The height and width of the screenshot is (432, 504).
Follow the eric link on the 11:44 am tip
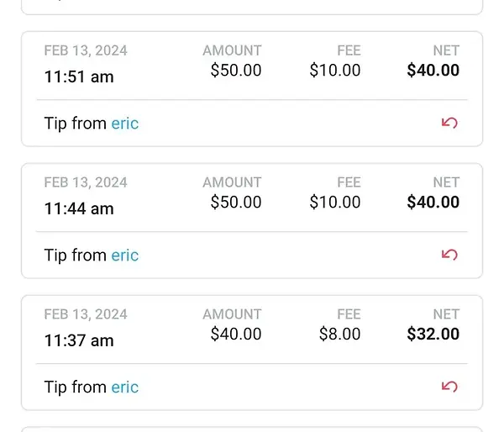124,256
